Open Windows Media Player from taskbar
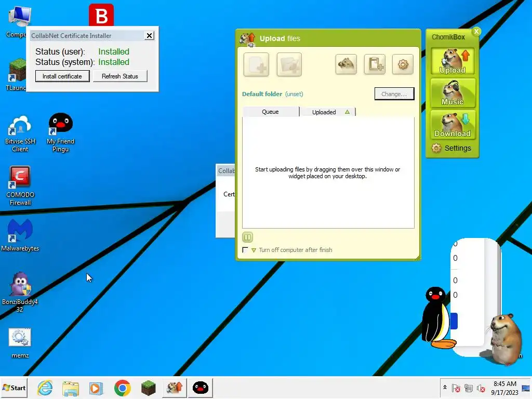 tap(96, 388)
